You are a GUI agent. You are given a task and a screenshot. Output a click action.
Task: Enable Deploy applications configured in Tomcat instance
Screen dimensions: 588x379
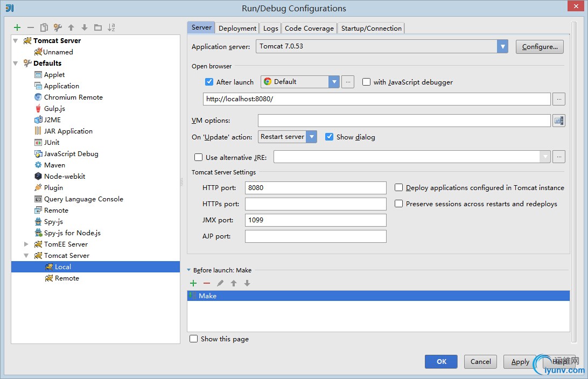pyautogui.click(x=398, y=187)
